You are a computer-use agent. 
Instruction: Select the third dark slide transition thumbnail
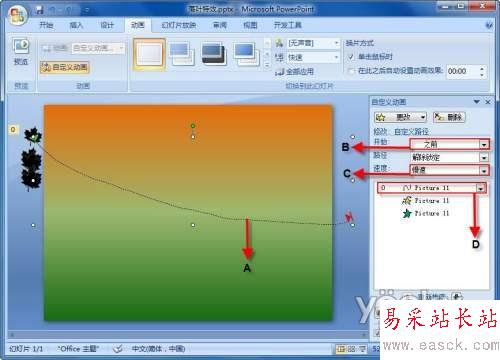pyautogui.click(x=213, y=53)
